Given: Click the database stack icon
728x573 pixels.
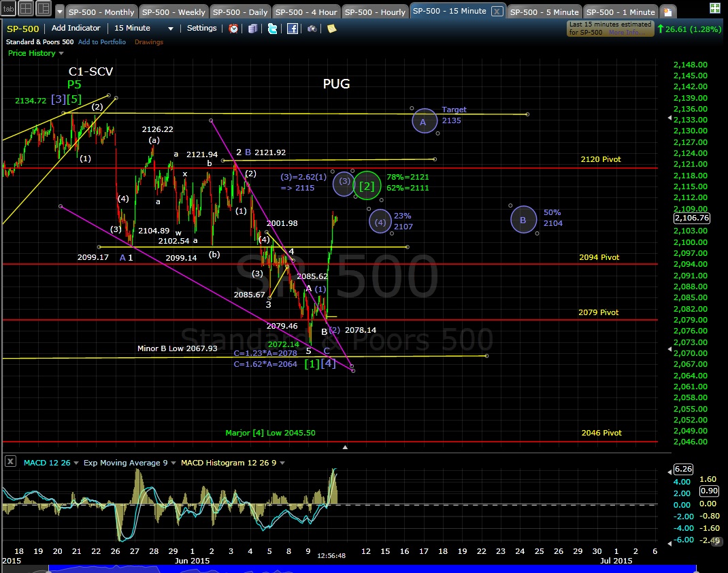Looking at the screenshot, I should coord(253,29).
